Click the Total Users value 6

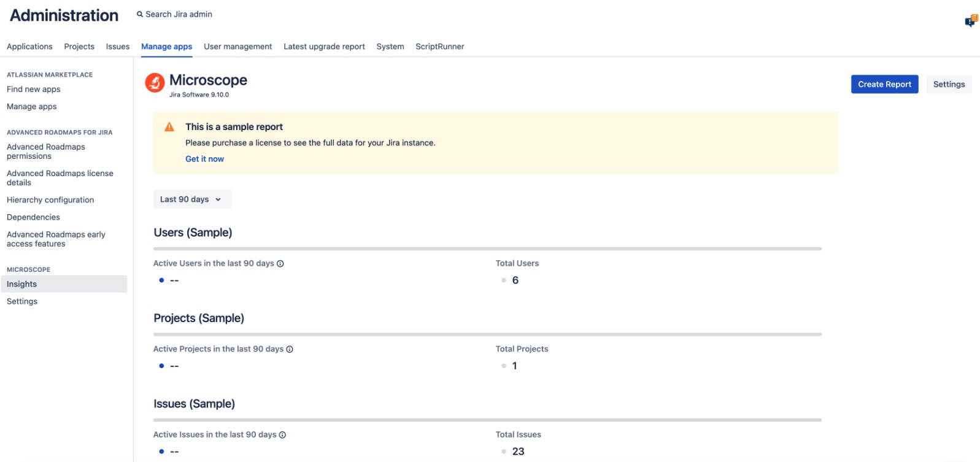click(x=515, y=280)
